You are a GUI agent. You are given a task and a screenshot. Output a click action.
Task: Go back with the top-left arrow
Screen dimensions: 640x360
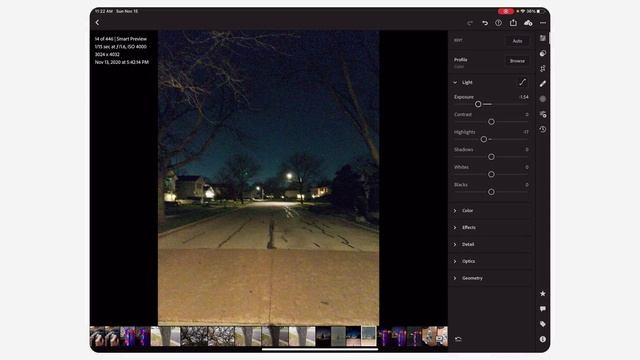pos(97,23)
